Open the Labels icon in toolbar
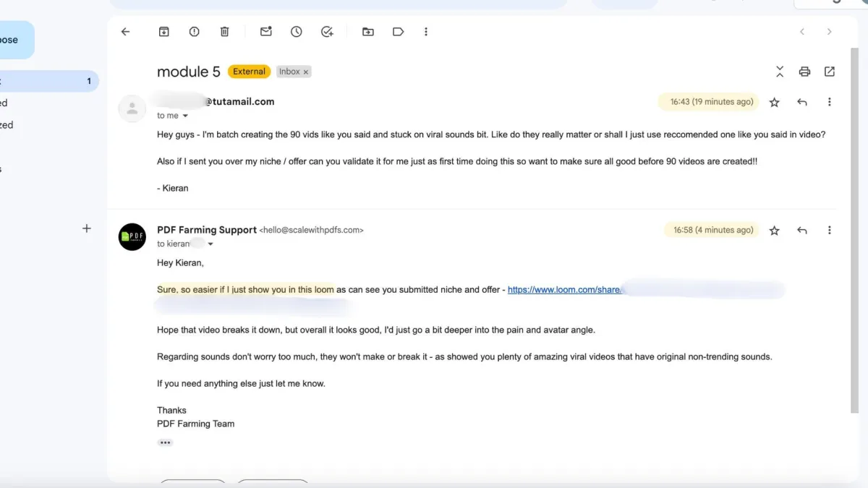The width and height of the screenshot is (868, 488). [x=398, y=32]
